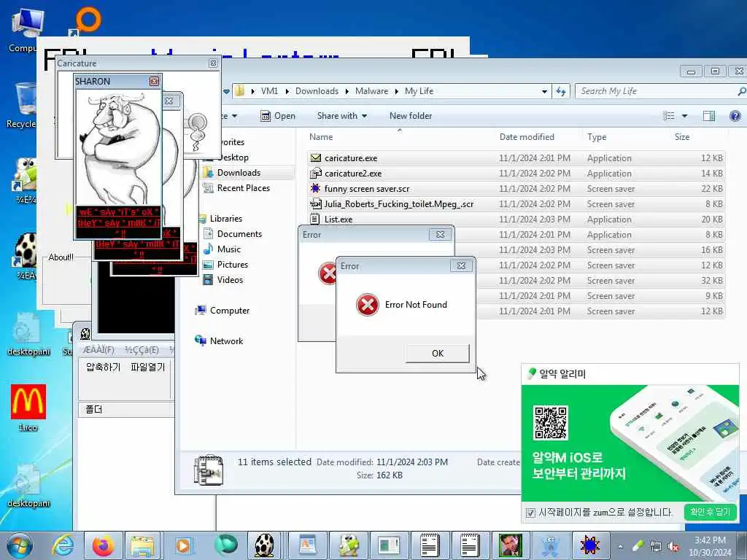
Task: Sort files by Name column header
Action: tap(321, 137)
